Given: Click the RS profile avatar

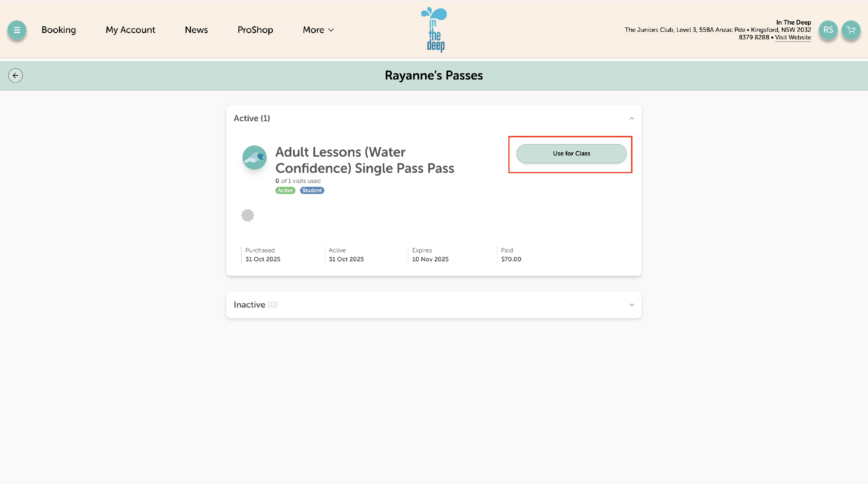Looking at the screenshot, I should pyautogui.click(x=828, y=30).
